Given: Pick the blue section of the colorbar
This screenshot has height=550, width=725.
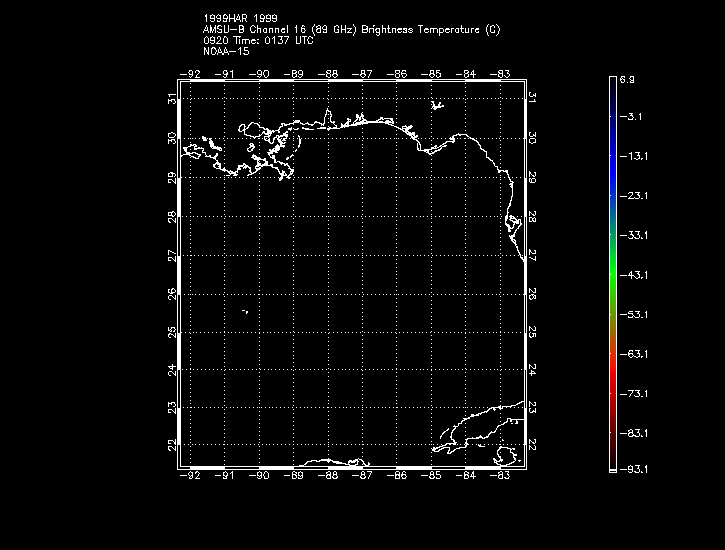Looking at the screenshot, I should tap(611, 170).
